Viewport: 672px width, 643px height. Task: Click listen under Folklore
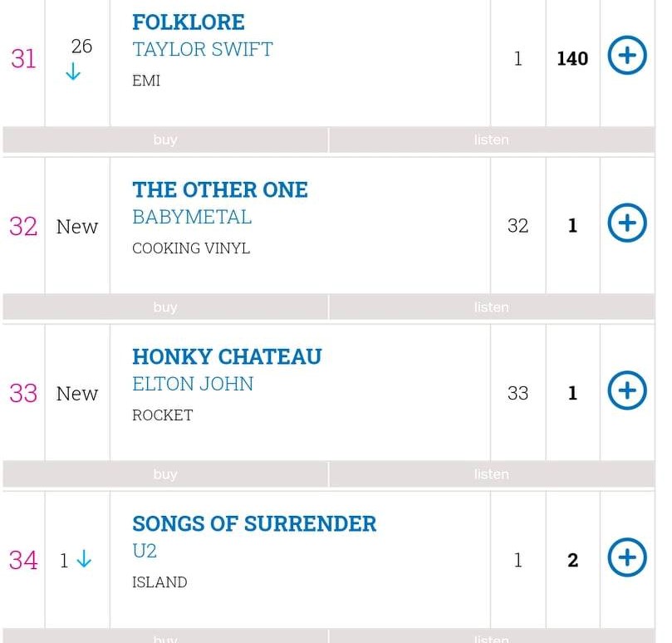pyautogui.click(x=492, y=140)
